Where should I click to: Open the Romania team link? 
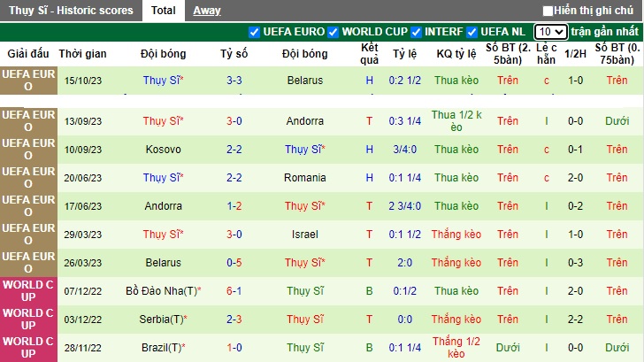click(305, 178)
